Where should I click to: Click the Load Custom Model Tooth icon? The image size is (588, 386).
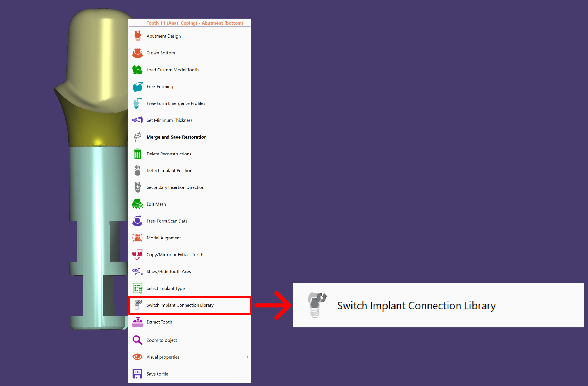[x=138, y=70]
